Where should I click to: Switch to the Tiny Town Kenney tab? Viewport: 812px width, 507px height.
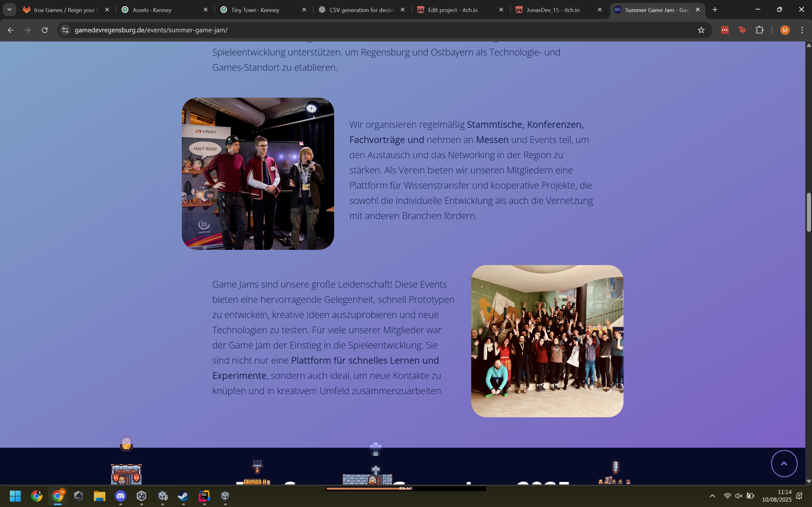(x=255, y=10)
